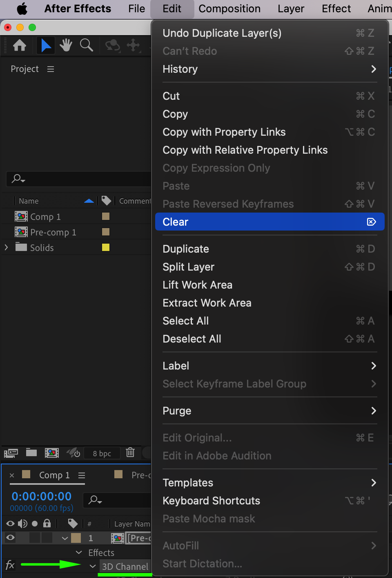Click layer 1's label color swatch
Screen dimensions: 392x578
[76, 538]
